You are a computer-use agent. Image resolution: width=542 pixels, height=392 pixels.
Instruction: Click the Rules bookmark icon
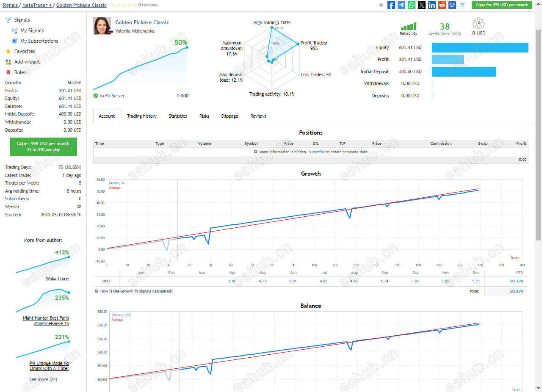pos(8,72)
